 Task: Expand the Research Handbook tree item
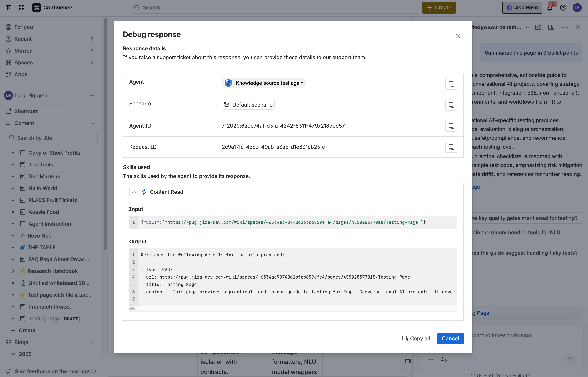(13, 271)
